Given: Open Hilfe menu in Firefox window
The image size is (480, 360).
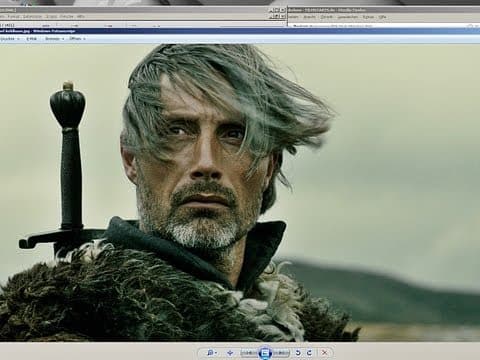Looking at the screenshot, I should (382, 17).
